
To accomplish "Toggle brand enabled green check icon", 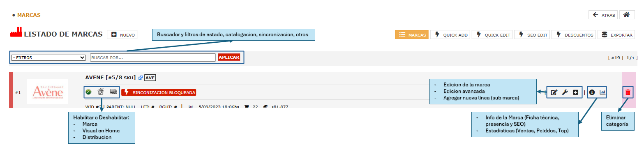I will coord(88,92).
